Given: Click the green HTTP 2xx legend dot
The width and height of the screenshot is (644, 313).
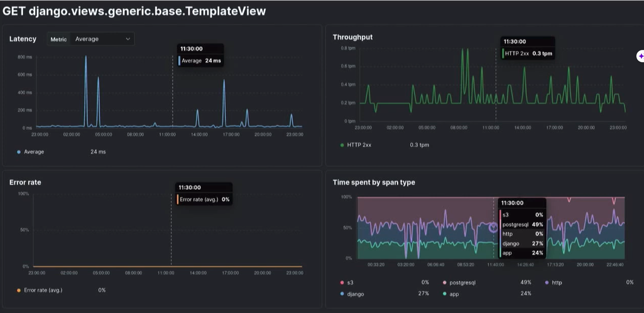Looking at the screenshot, I should coord(342,145).
